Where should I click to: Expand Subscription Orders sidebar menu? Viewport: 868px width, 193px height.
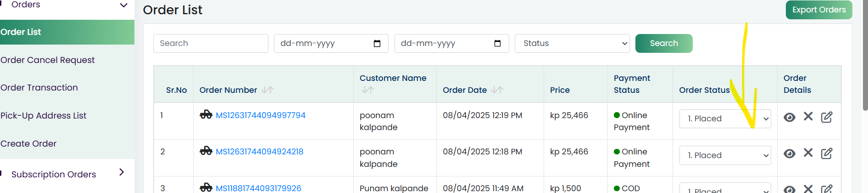[122, 172]
